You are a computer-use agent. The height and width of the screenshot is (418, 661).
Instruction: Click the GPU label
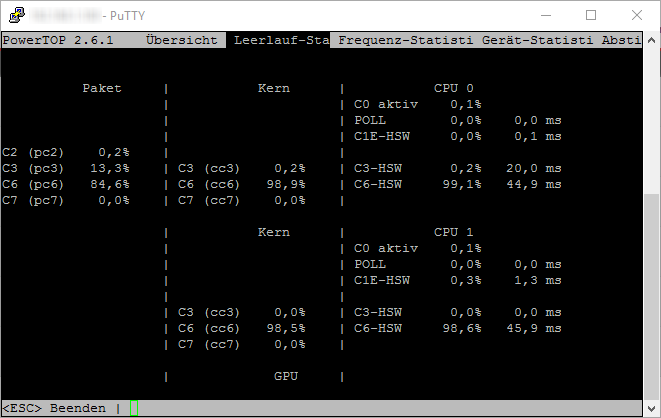point(286,376)
